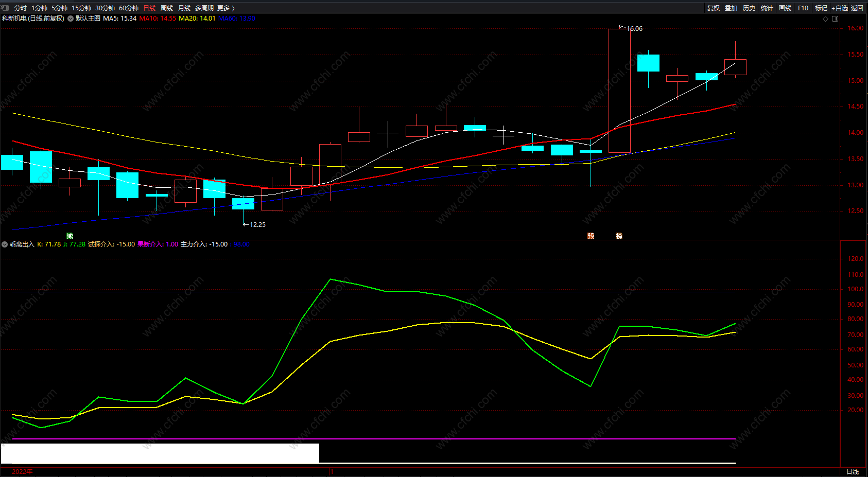The width and height of the screenshot is (868, 477).
Task: Select the 30分钟 period tab
Action: [105, 8]
